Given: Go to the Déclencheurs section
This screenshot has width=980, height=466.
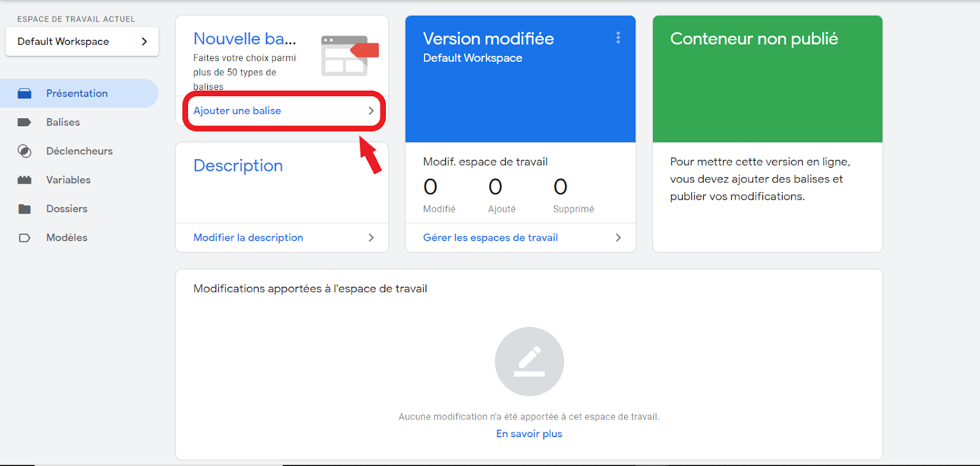Looking at the screenshot, I should (x=79, y=151).
